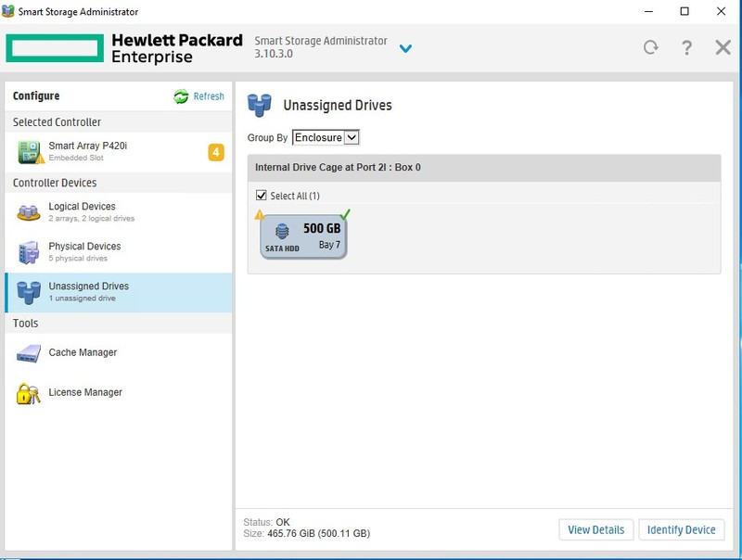The height and width of the screenshot is (560, 742).
Task: Click the help question mark icon
Action: pos(686,47)
